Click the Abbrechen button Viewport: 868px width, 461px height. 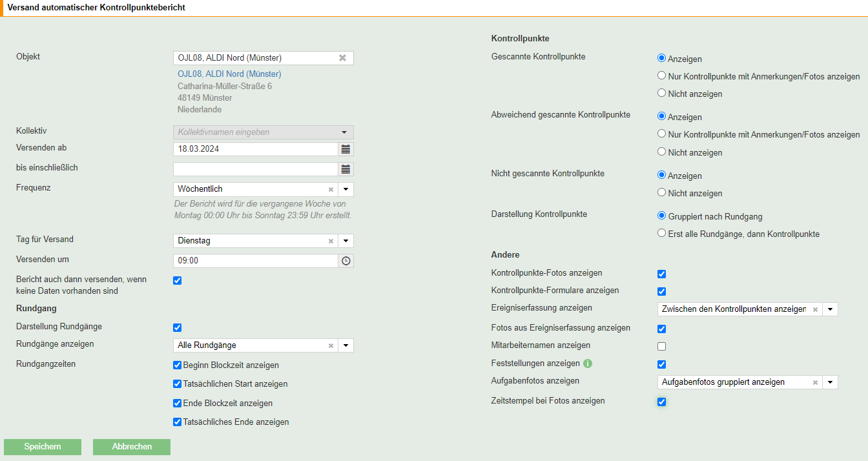point(132,447)
